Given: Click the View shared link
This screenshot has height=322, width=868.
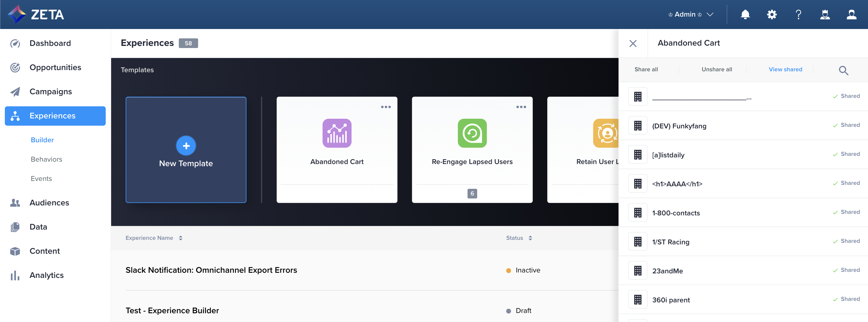Looking at the screenshot, I should 785,69.
